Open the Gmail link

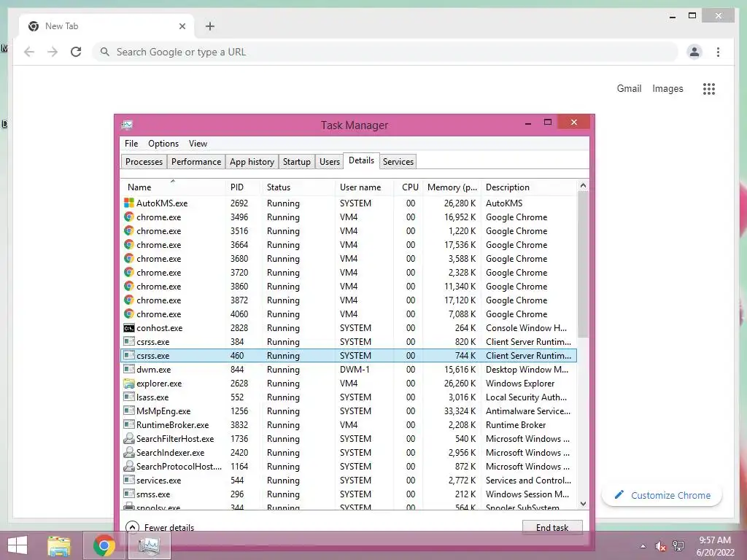click(629, 88)
